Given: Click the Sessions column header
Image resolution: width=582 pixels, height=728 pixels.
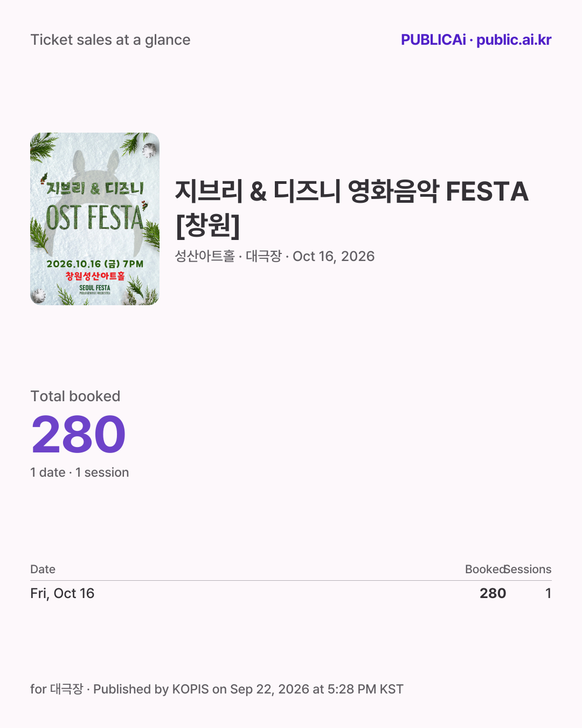Looking at the screenshot, I should [x=528, y=569].
